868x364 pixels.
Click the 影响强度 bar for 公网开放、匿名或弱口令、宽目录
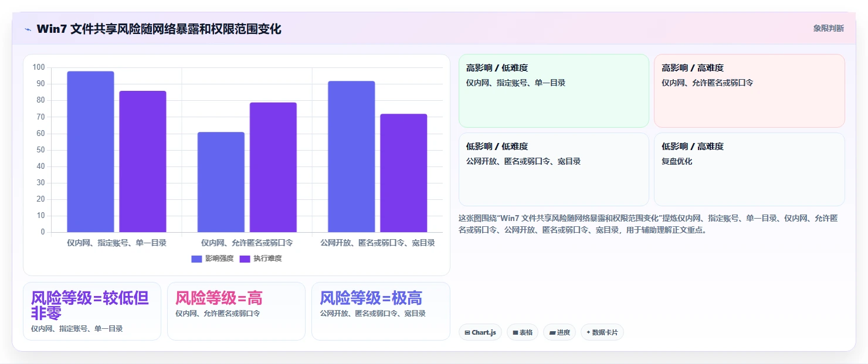tap(351, 157)
